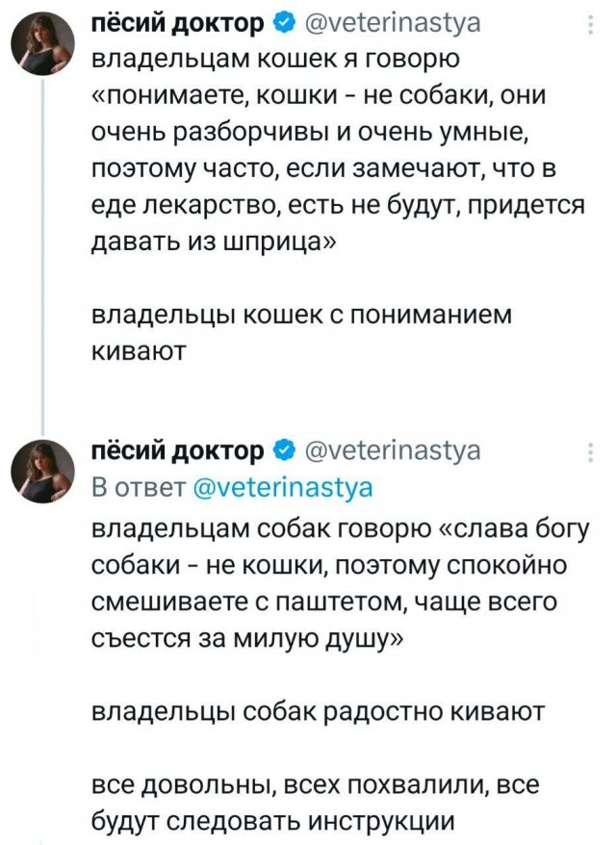Click the verified badge in the reply tweet
This screenshot has height=845, width=616.
pyautogui.click(x=285, y=450)
